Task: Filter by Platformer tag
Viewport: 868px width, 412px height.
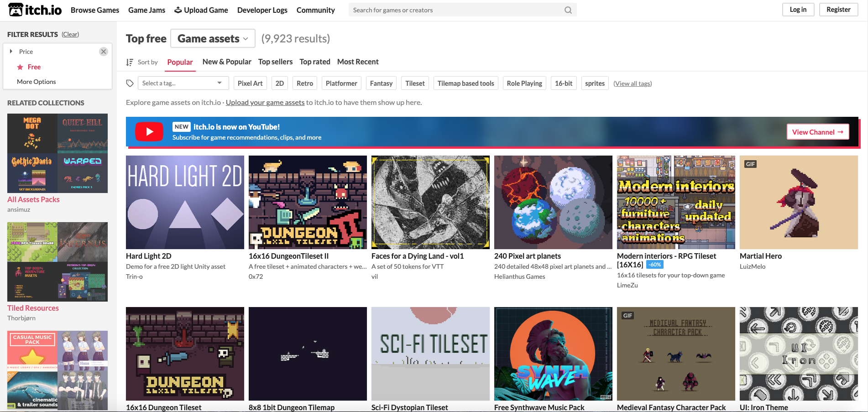Action: pyautogui.click(x=341, y=83)
